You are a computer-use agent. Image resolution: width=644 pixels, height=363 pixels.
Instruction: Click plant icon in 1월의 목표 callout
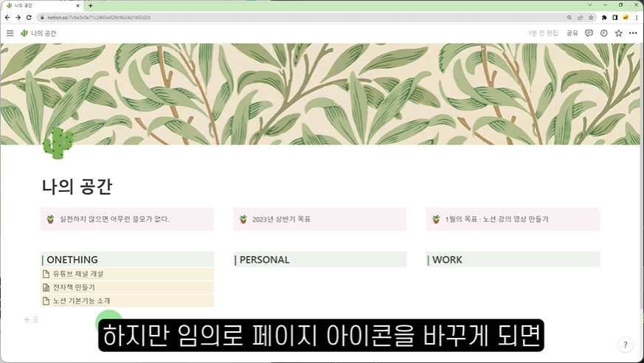pyautogui.click(x=436, y=219)
